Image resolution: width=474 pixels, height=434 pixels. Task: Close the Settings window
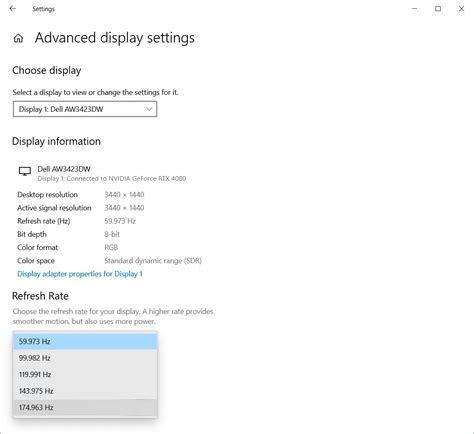[x=461, y=9]
